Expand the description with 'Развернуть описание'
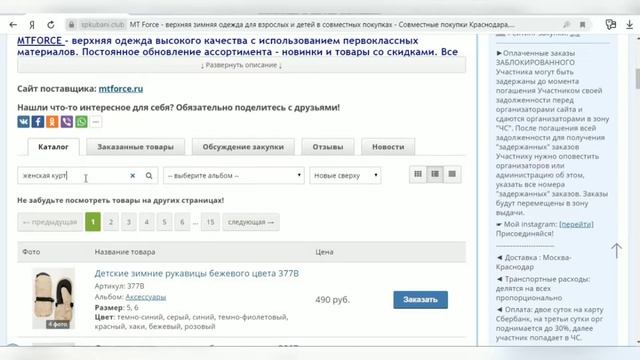 coord(242,65)
